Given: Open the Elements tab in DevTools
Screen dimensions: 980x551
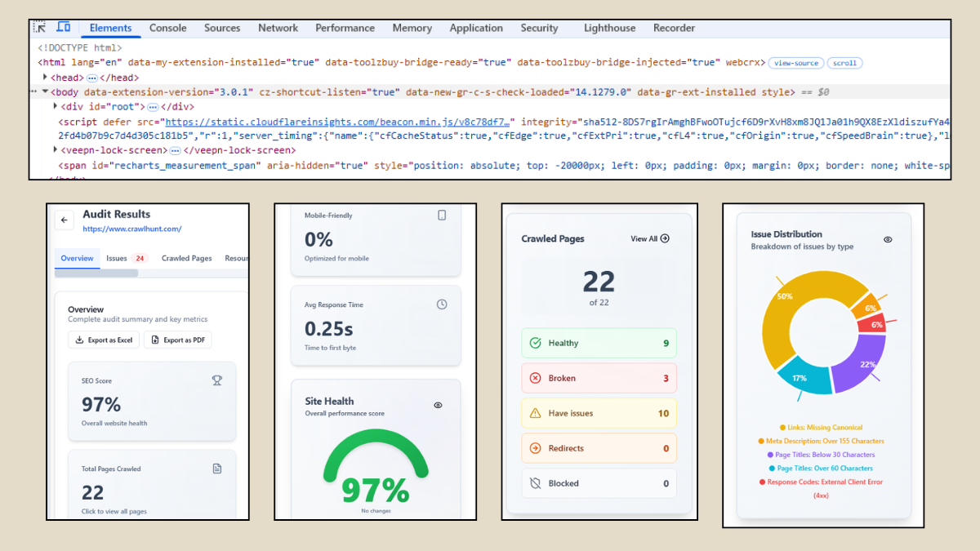Looking at the screenshot, I should pos(110,28).
